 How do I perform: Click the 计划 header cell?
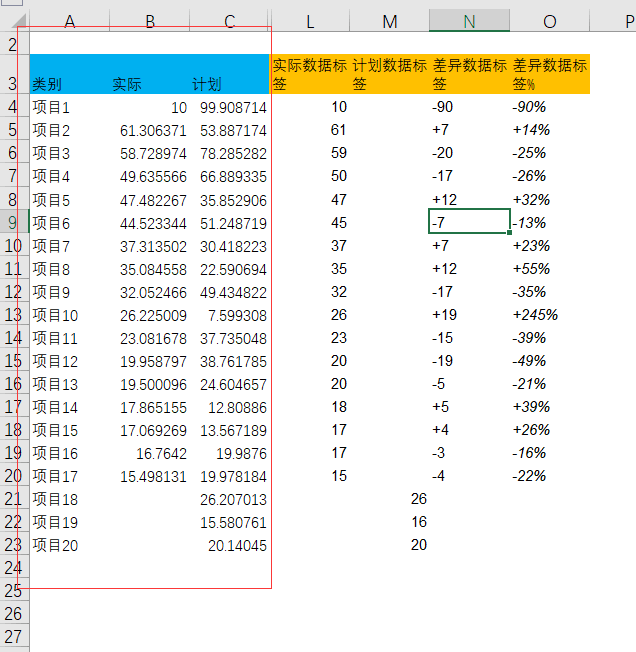tap(229, 74)
